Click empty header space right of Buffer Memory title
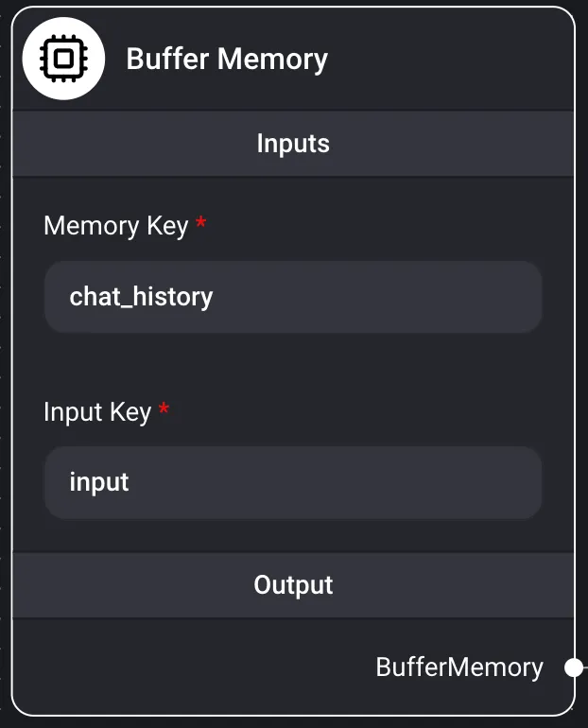Viewport: 588px width, 728px height. (444, 60)
